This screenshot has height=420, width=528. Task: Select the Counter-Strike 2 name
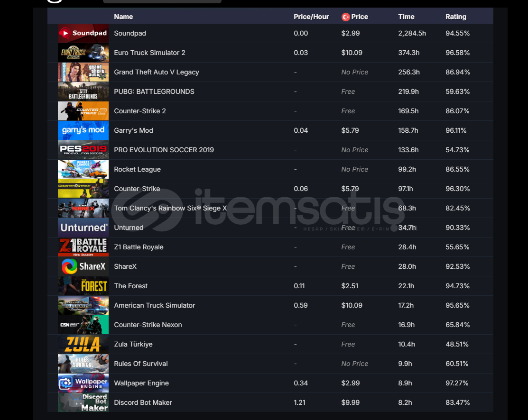coord(140,111)
